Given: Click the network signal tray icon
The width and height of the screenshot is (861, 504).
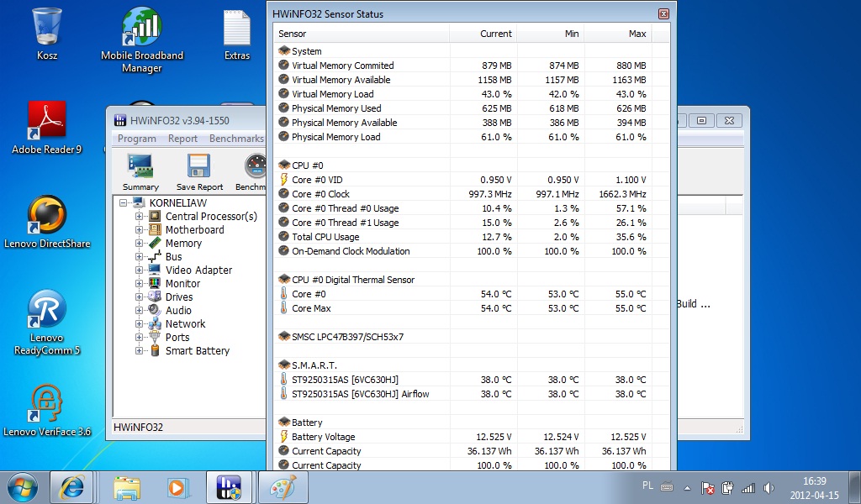Looking at the screenshot, I should point(747,487).
